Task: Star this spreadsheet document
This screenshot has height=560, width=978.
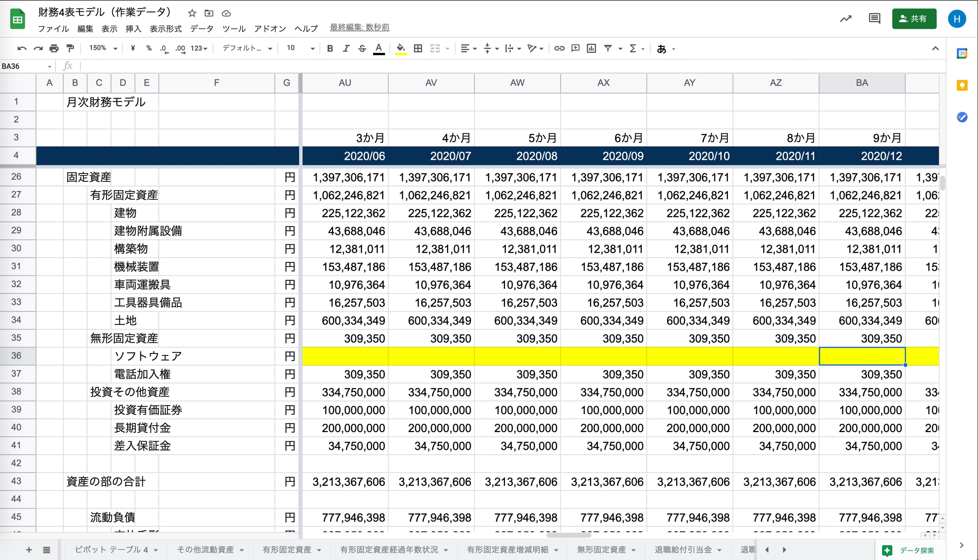Action: click(x=192, y=14)
